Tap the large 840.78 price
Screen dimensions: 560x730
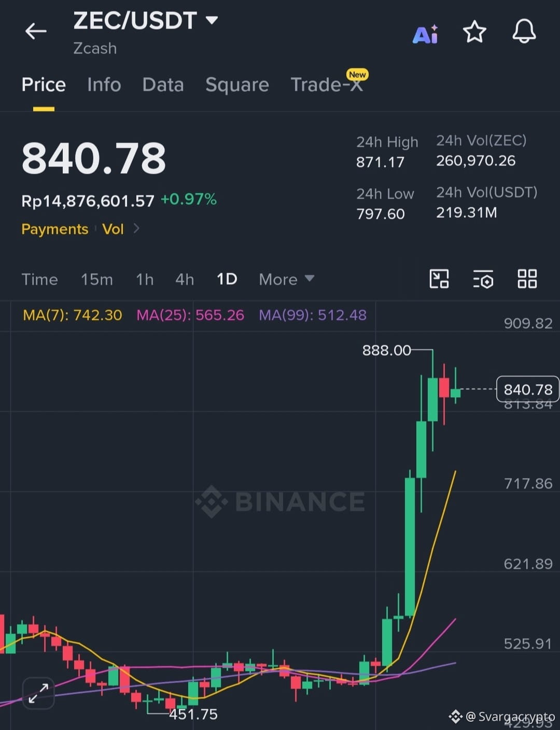94,158
